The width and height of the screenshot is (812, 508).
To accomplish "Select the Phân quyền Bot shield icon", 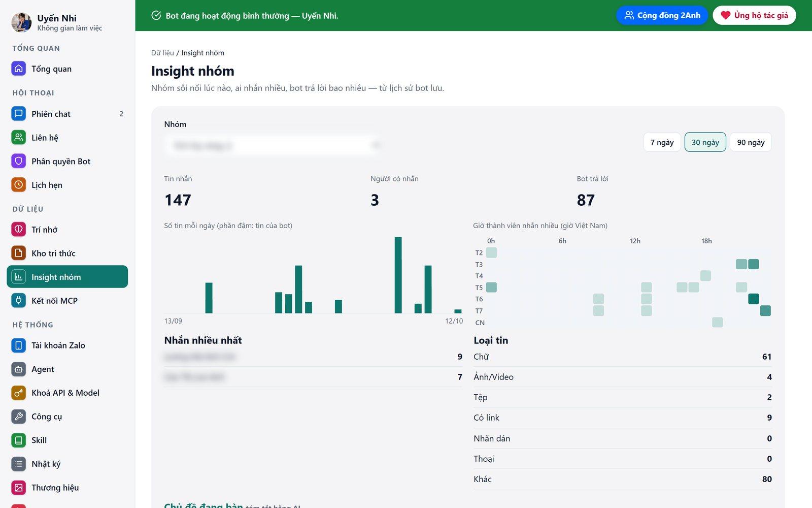I will (19, 161).
